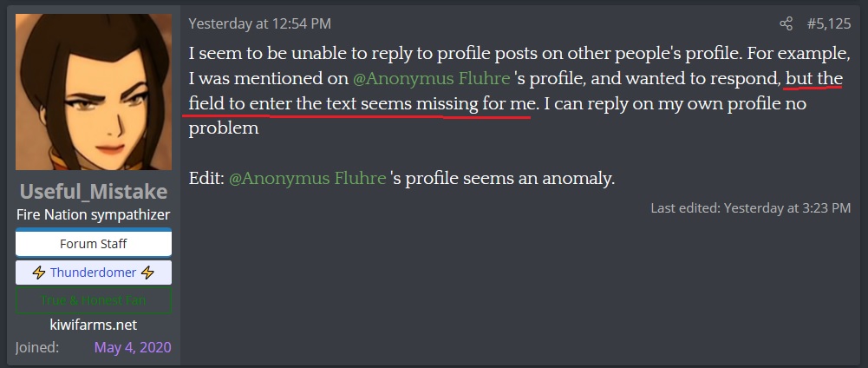Click the left lightning bolt icon
The width and height of the screenshot is (868, 368).
39,273
